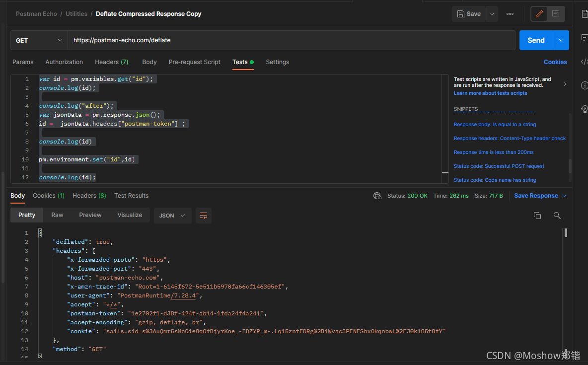The height and width of the screenshot is (365, 588).
Task: Expand the Save Response chevron
Action: click(x=564, y=196)
